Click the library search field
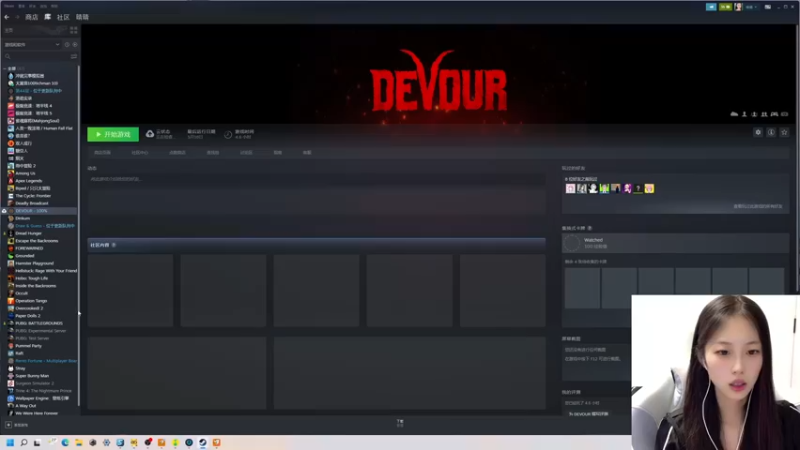 36,56
